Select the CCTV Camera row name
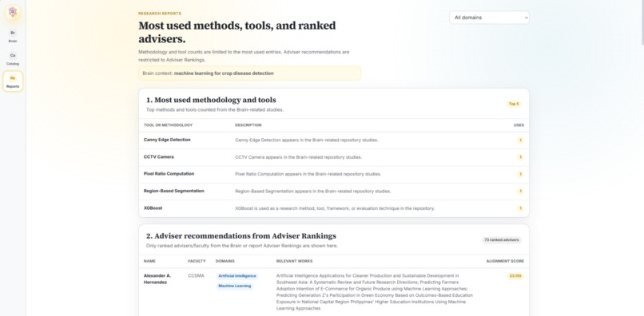 pos(158,157)
